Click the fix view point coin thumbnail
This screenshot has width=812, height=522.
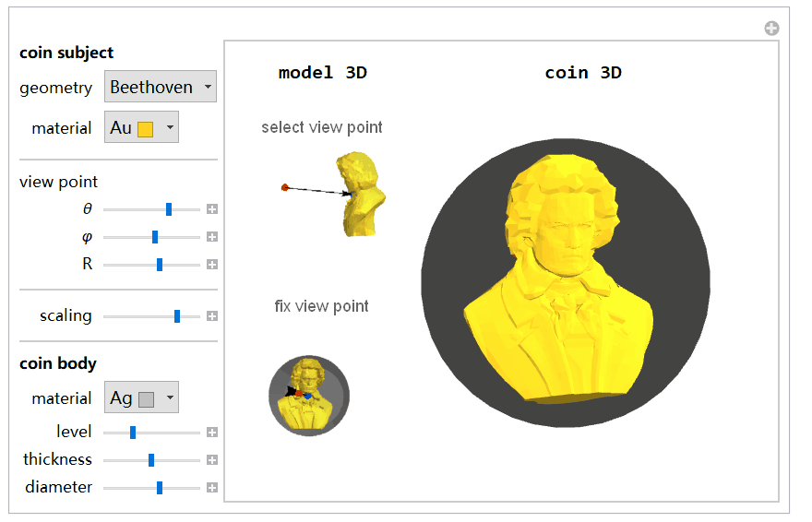309,396
